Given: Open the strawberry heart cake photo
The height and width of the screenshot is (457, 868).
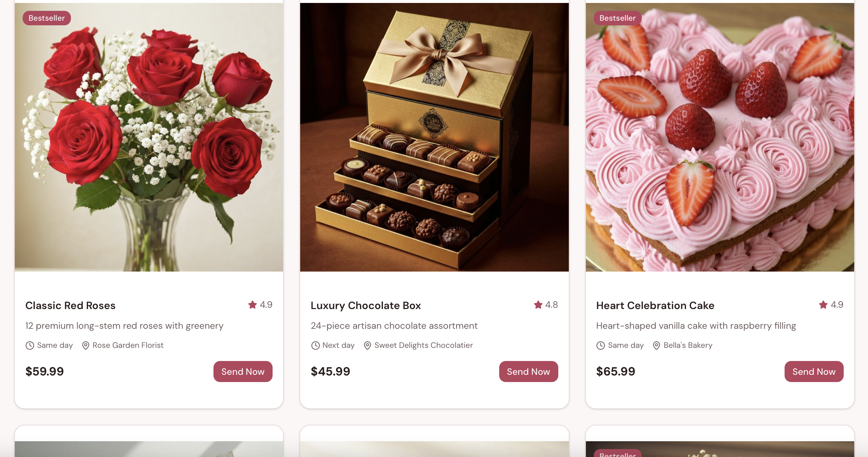Looking at the screenshot, I should point(720,137).
